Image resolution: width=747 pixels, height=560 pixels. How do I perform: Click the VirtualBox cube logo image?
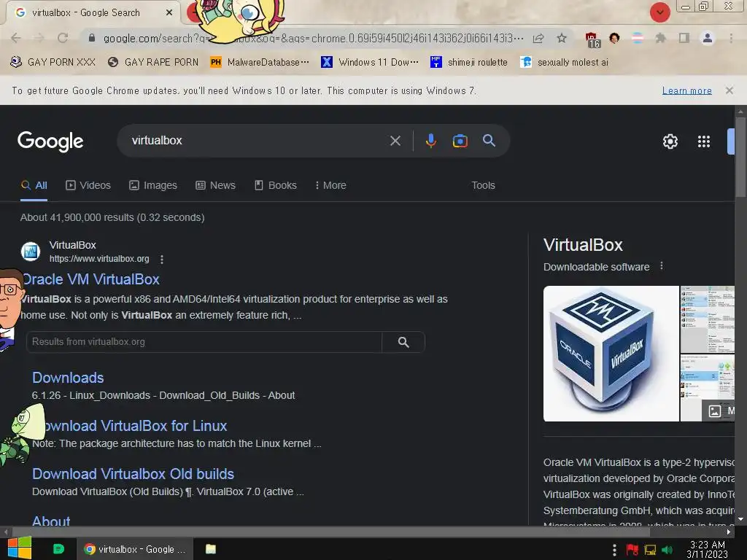coord(611,354)
